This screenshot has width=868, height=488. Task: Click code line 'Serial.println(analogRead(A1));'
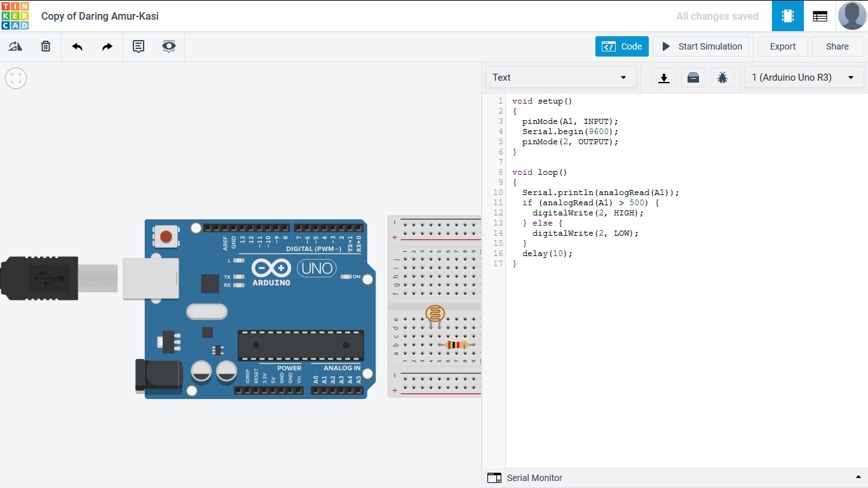pyautogui.click(x=601, y=193)
